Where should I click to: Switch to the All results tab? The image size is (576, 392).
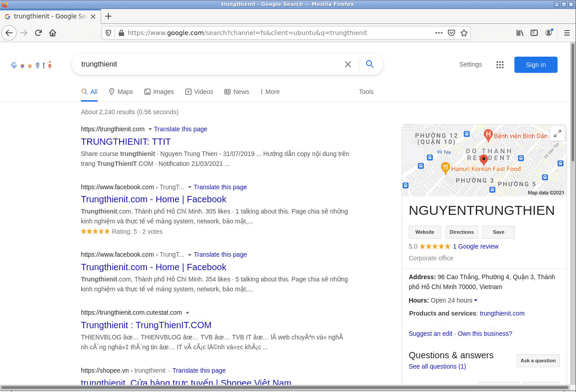coord(89,92)
